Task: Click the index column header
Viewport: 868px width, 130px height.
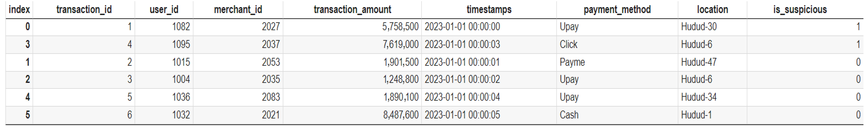Action: click(19, 10)
